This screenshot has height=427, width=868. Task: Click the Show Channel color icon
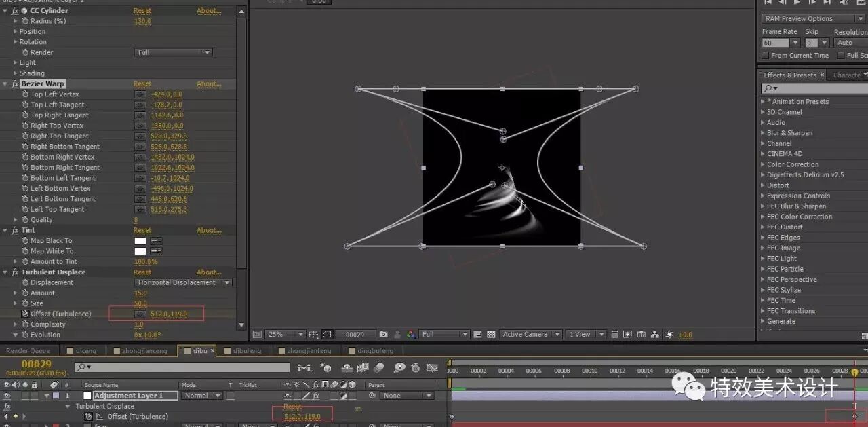click(x=411, y=335)
